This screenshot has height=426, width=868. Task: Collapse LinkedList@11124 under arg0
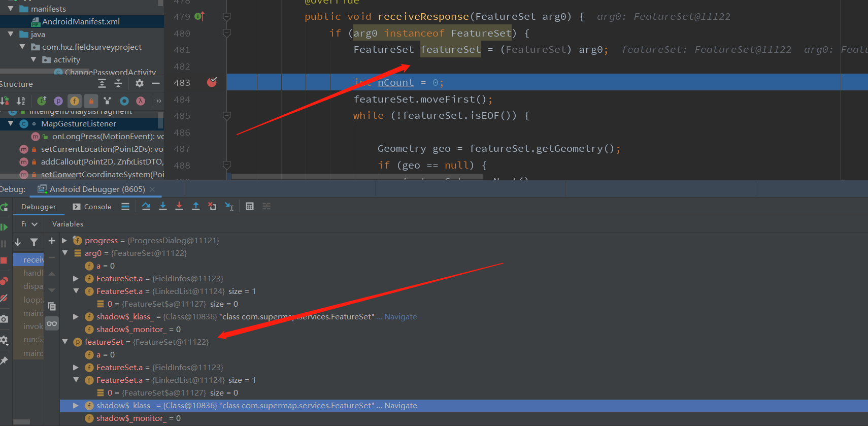(76, 291)
